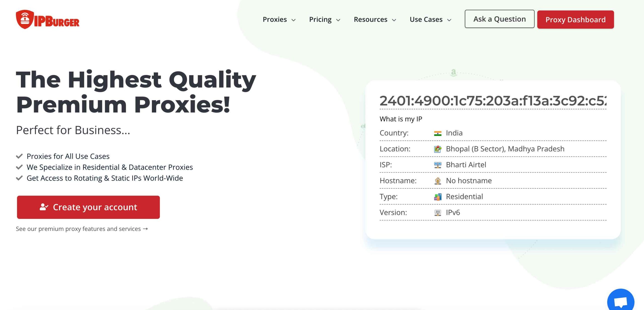Click the Ask a Question button
This screenshot has height=310, width=644.
[x=499, y=19]
